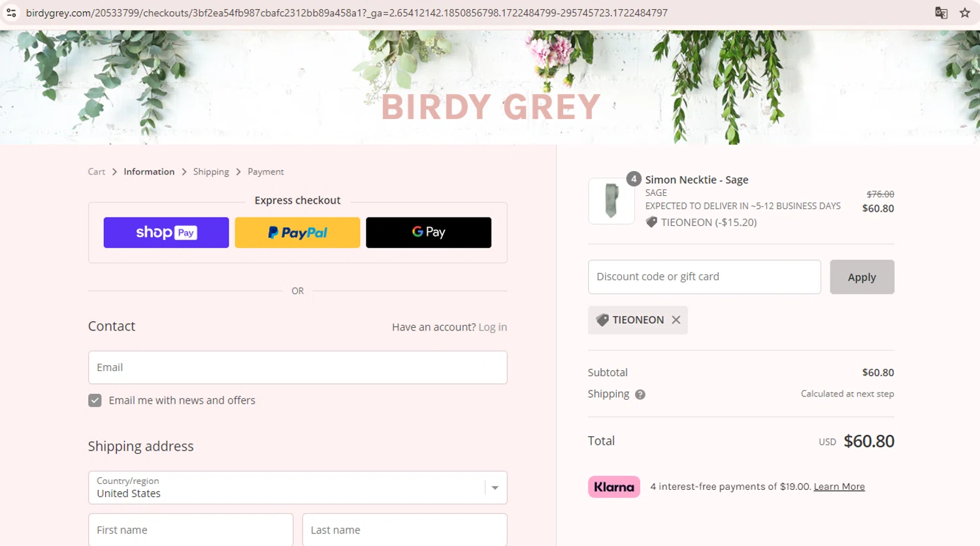
Task: Open site information icon in address bar
Action: coord(11,12)
